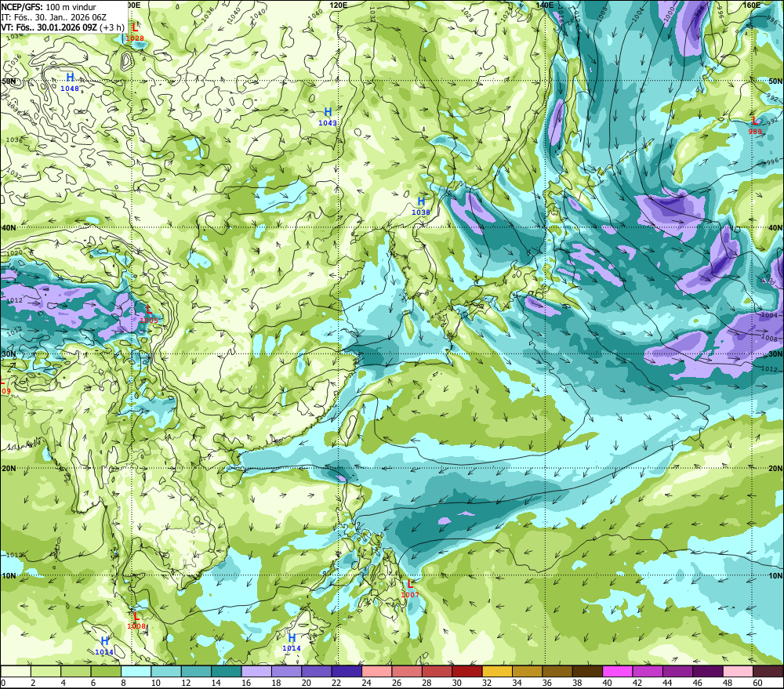Select the pink 24–26 legend swatch
The width and height of the screenshot is (784, 689).
point(377,671)
